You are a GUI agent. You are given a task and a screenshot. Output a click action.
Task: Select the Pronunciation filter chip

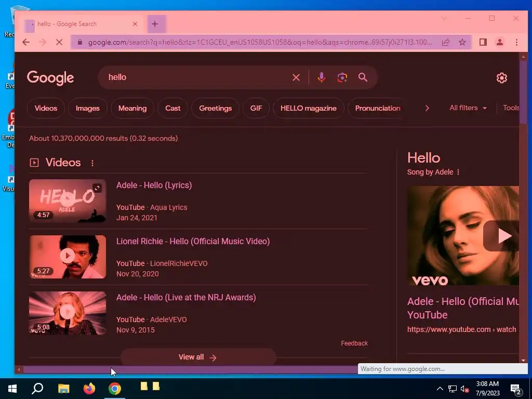(x=377, y=108)
